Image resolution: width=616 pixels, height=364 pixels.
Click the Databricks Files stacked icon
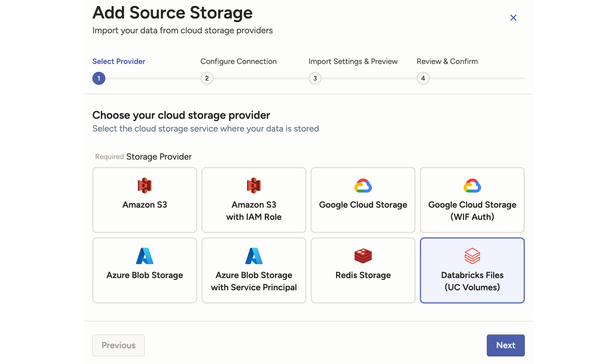[x=472, y=256]
